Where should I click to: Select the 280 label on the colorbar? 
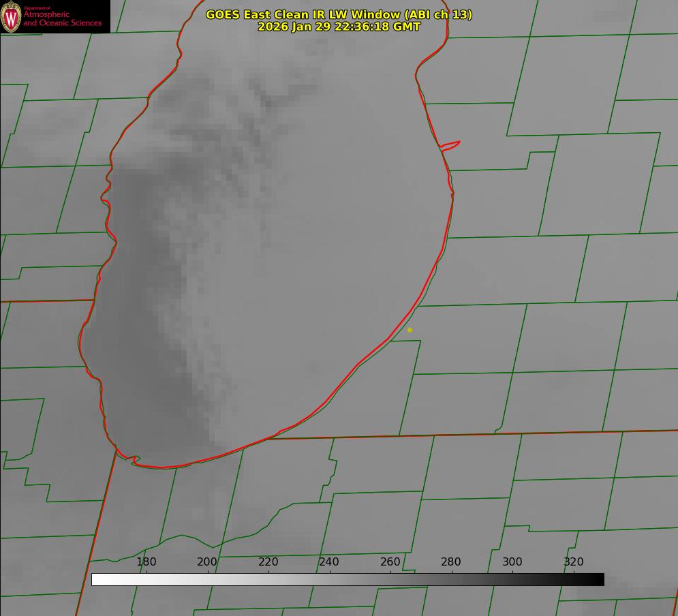[451, 561]
